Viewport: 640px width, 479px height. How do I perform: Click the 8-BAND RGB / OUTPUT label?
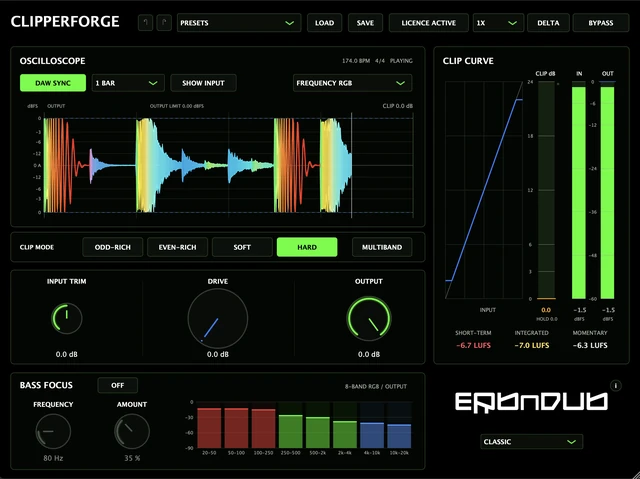[376, 386]
